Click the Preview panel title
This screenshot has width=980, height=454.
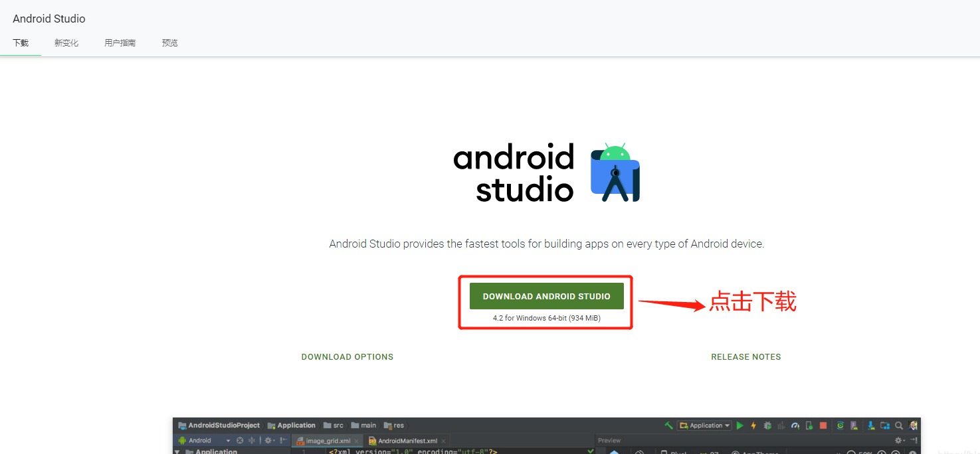coord(609,441)
